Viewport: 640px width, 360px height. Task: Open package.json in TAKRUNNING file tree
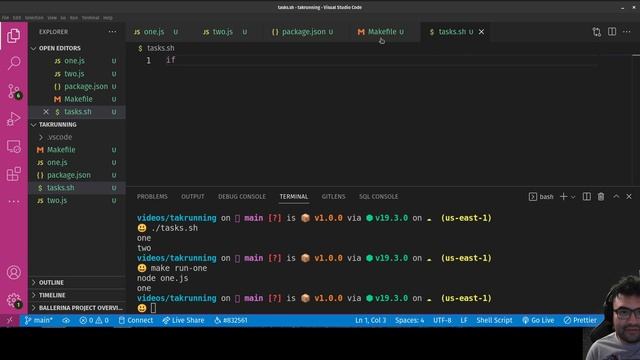click(77, 175)
